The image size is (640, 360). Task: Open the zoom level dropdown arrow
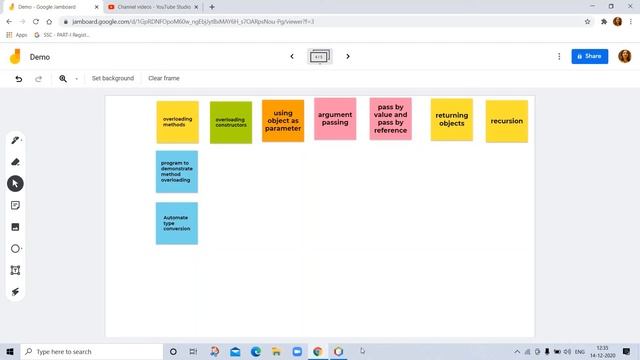point(76,79)
